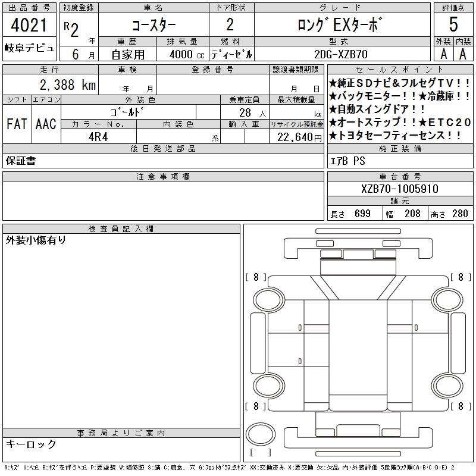This screenshot has height=476, width=476.
Task: Select the rear-left tire in diagram
Action: click(x=269, y=386)
